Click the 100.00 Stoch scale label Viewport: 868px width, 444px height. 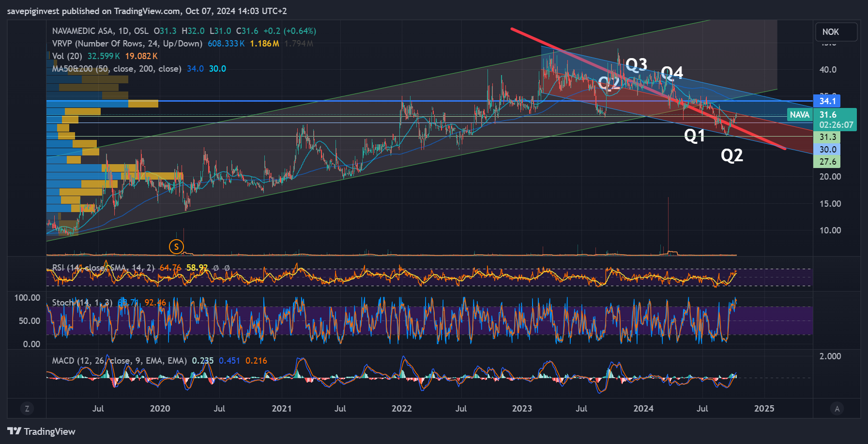point(27,298)
